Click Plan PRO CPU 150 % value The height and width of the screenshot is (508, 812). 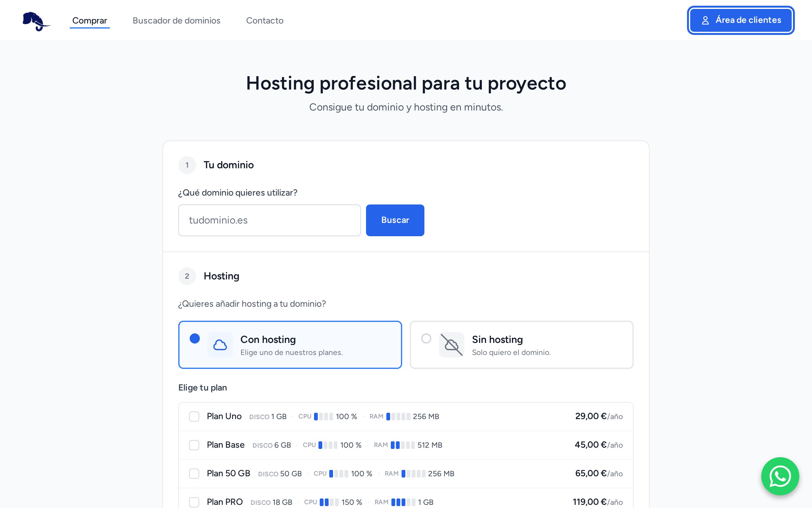[x=352, y=502]
